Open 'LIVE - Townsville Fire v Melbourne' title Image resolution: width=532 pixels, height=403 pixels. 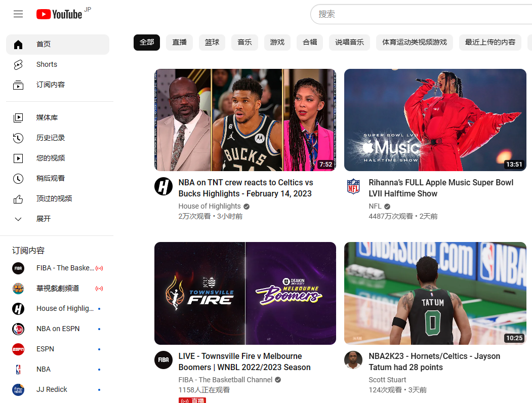pyautogui.click(x=244, y=361)
